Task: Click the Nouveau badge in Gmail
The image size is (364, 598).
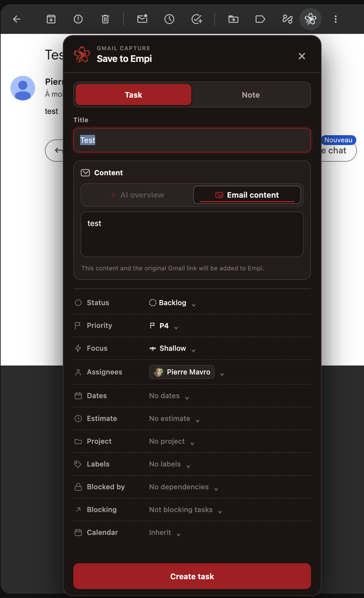Action: coord(338,140)
